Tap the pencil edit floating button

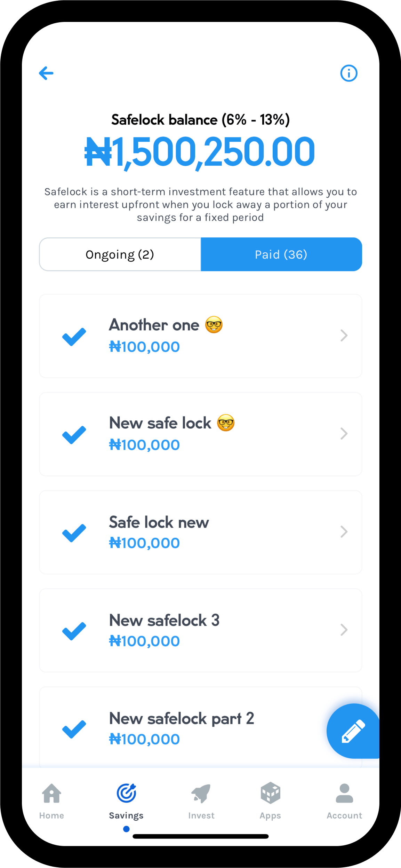(x=353, y=731)
